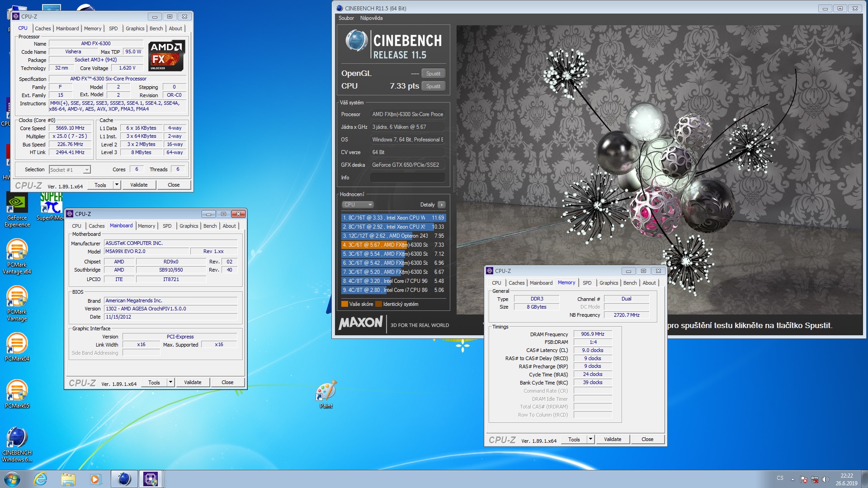868x488 pixels.
Task: Click the empty Info field in CINEBENCH
Action: click(x=407, y=178)
